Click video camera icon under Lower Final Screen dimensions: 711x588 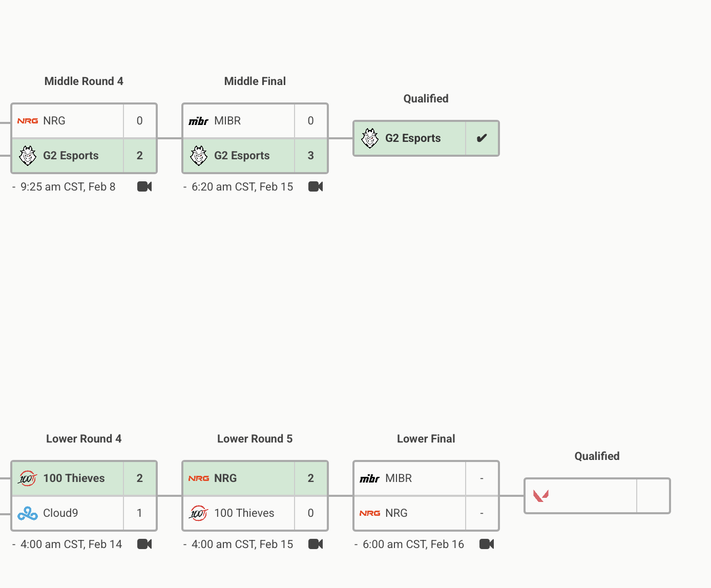pyautogui.click(x=487, y=544)
